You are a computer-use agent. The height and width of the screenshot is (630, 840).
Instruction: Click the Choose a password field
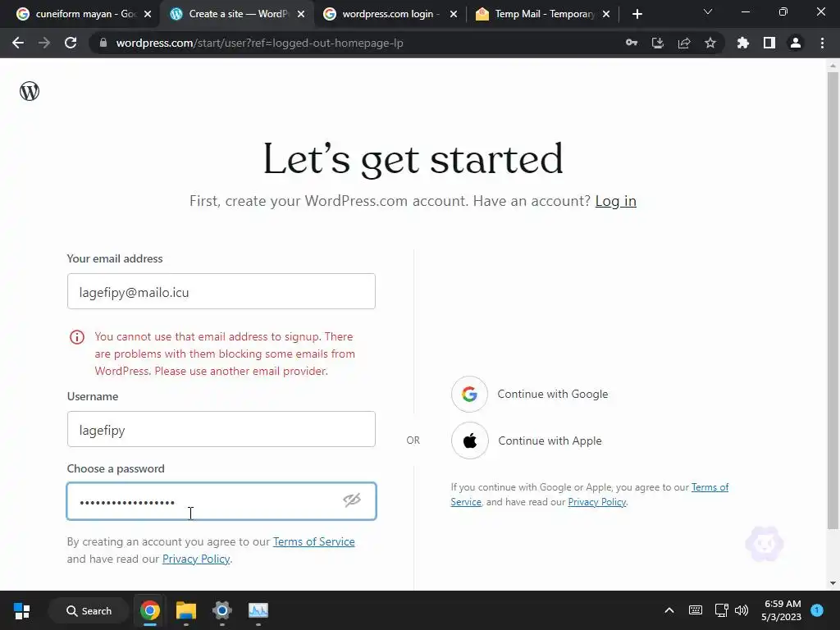pos(221,501)
